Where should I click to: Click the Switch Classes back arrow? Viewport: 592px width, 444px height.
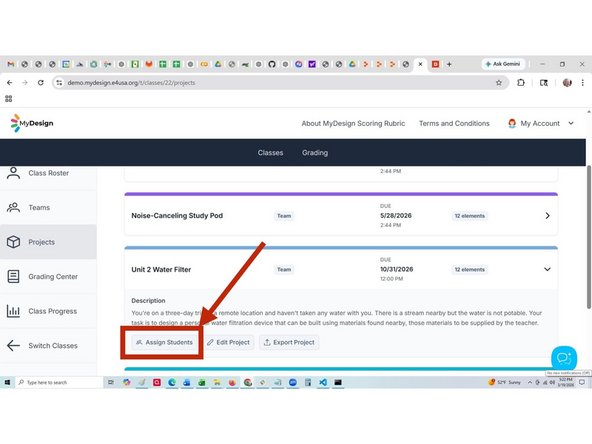[x=14, y=345]
